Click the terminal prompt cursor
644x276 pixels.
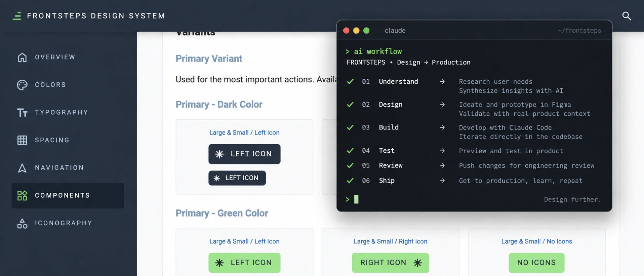[x=356, y=199]
